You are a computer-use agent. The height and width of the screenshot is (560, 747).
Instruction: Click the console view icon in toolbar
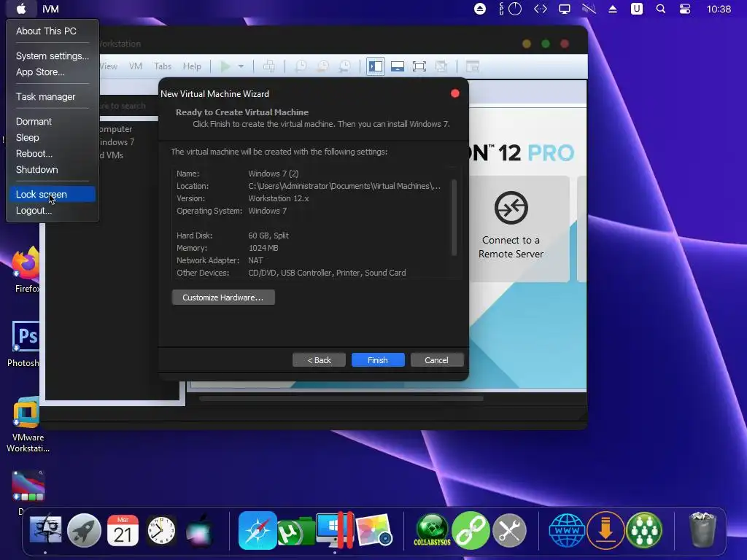(472, 66)
